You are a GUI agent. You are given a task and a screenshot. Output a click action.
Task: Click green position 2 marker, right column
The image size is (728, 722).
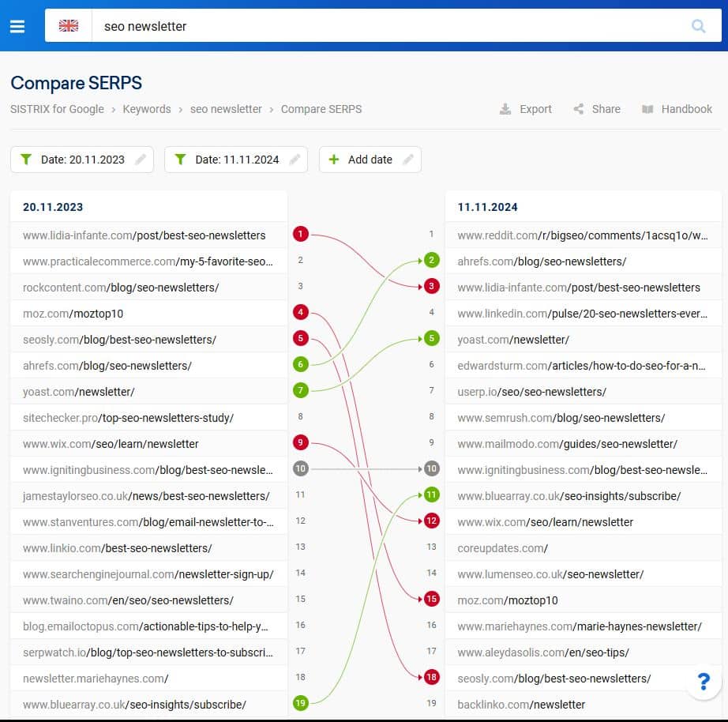(431, 260)
